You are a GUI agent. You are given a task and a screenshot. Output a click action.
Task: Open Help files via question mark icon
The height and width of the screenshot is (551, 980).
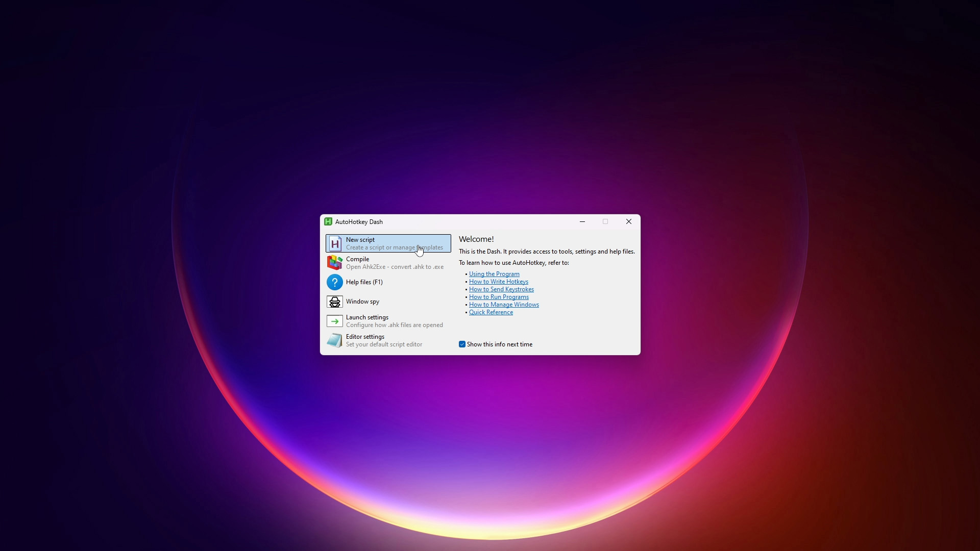coord(335,282)
